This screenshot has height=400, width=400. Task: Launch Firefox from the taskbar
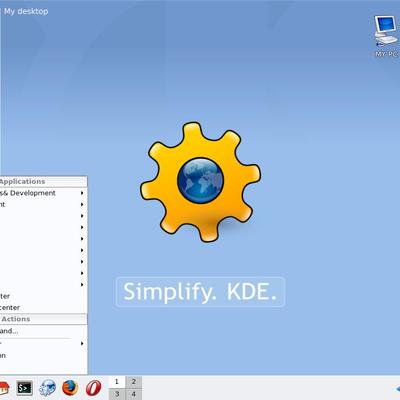click(x=70, y=388)
